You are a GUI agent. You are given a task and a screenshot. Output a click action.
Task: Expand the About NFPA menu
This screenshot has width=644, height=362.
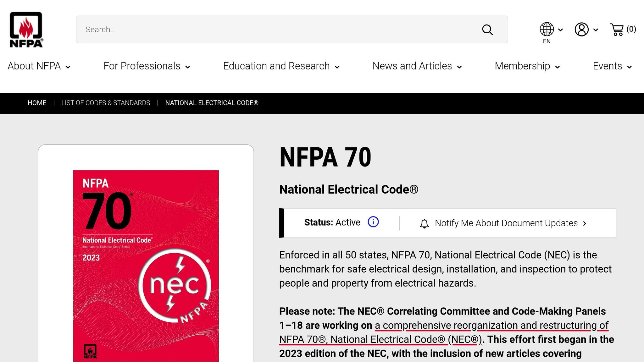pyautogui.click(x=39, y=66)
